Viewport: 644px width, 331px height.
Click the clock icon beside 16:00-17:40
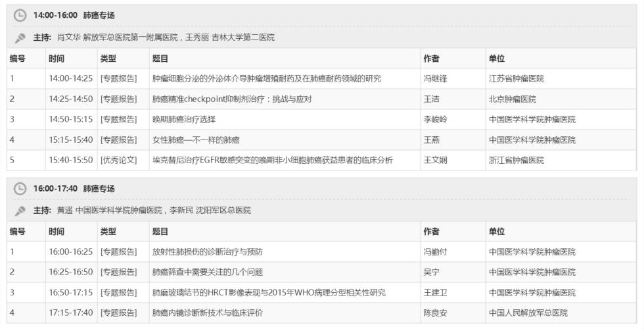[x=20, y=189]
